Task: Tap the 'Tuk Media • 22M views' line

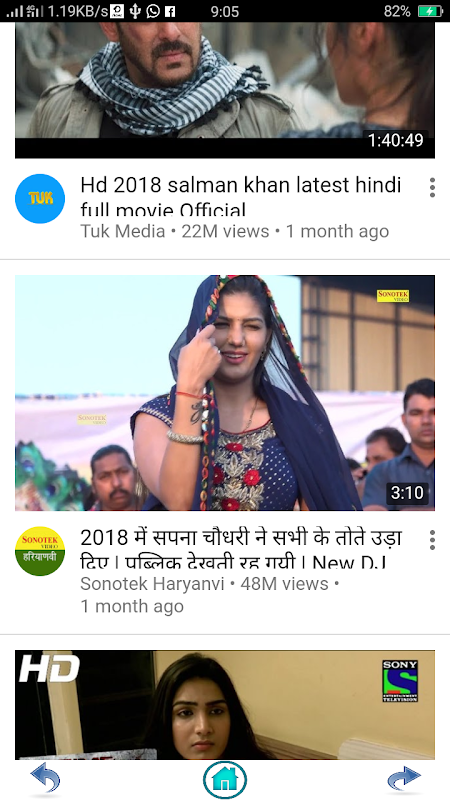Action: (x=174, y=231)
